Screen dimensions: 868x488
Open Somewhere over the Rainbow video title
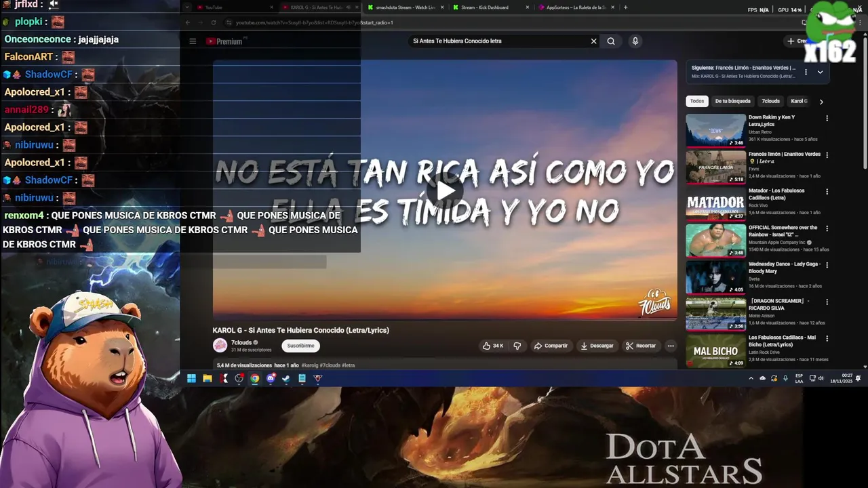tap(783, 231)
